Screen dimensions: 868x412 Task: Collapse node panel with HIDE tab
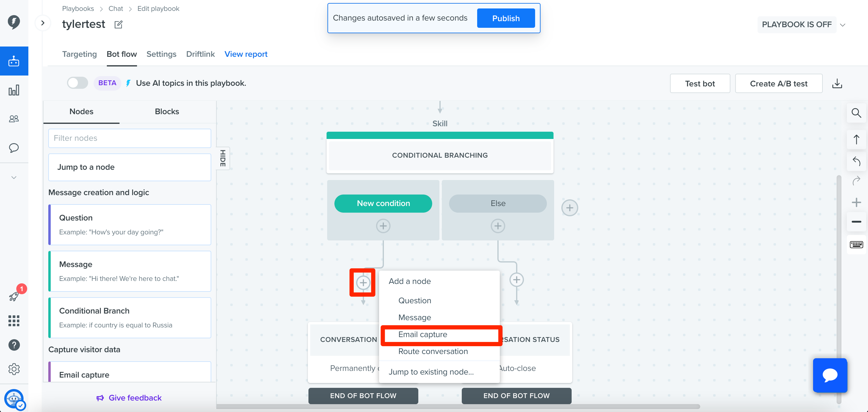(223, 158)
